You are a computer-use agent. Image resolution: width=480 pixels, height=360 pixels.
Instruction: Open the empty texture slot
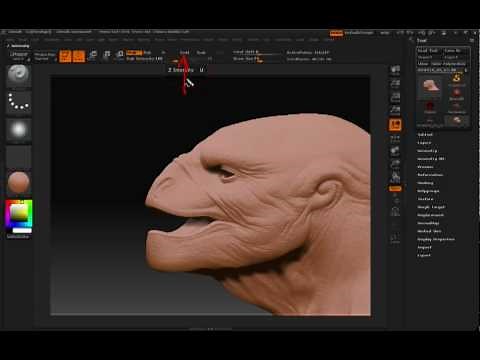[x=19, y=156]
